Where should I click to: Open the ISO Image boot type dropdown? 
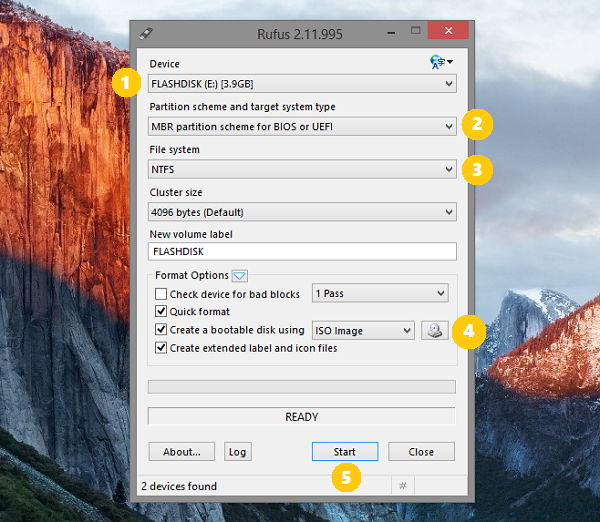tap(363, 331)
